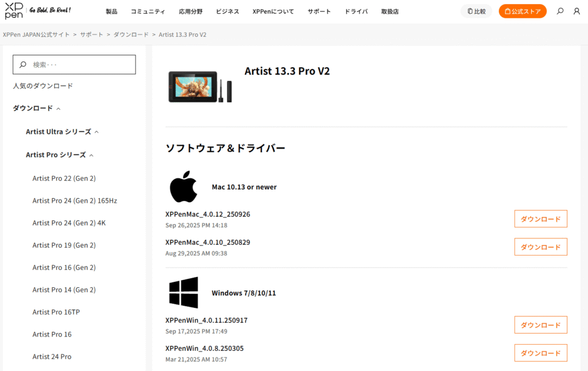Open 人気のダウンロード sidebar link
This screenshot has height=371, width=588.
coord(43,86)
